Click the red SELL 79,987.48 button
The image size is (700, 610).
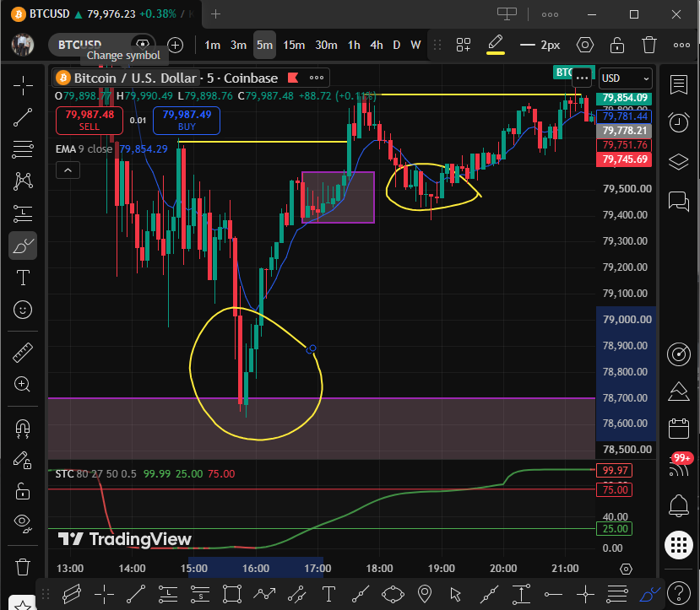[x=90, y=121]
